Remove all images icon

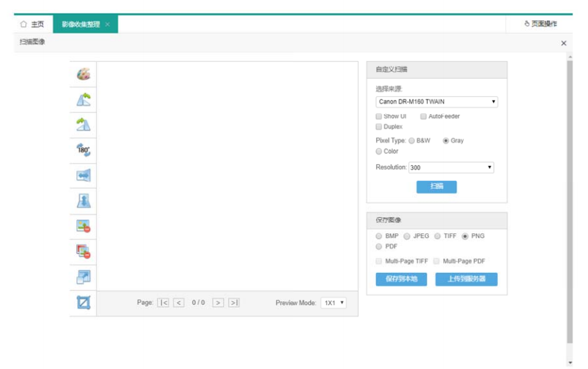click(x=83, y=251)
